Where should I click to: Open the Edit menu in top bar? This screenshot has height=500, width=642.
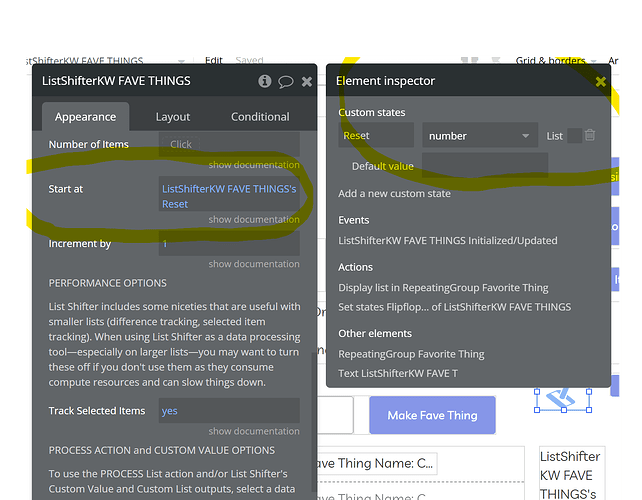point(214,61)
